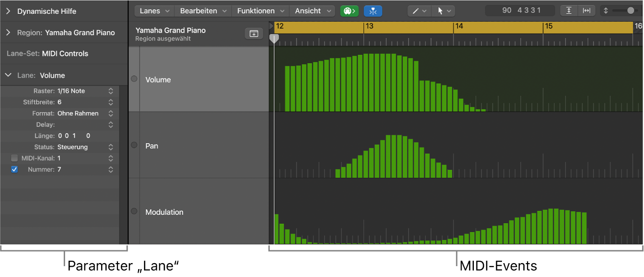Select the Pointer tool in the toolbar
644x277 pixels.
tap(443, 11)
